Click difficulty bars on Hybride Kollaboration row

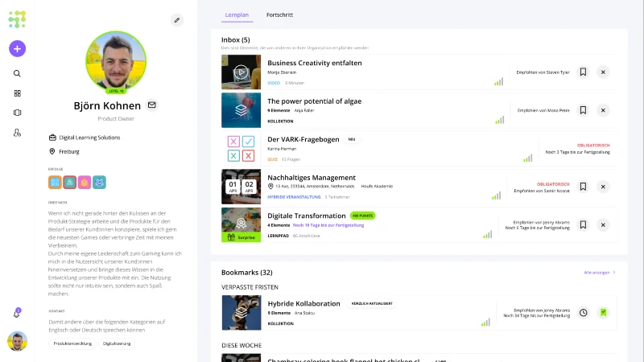click(486, 323)
